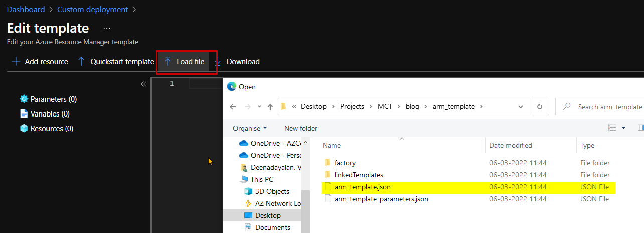644x233 pixels.
Task: Click the New folder button
Action: (301, 128)
